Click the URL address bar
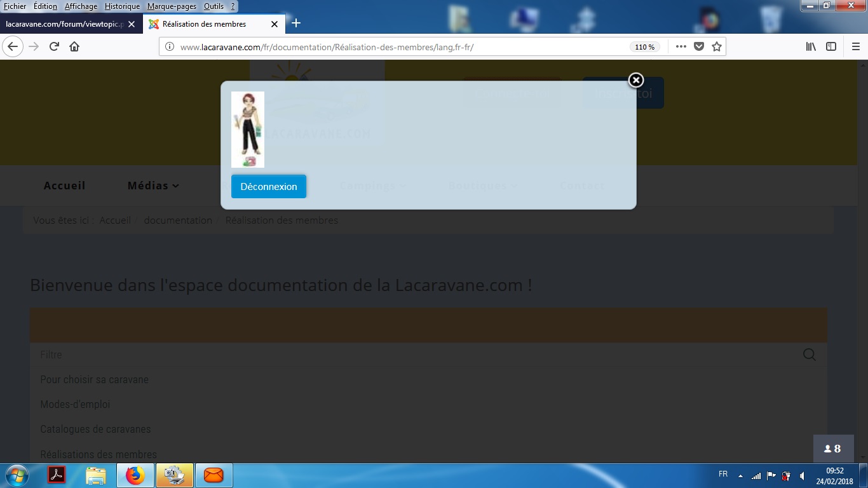Image resolution: width=868 pixels, height=488 pixels. click(394, 47)
